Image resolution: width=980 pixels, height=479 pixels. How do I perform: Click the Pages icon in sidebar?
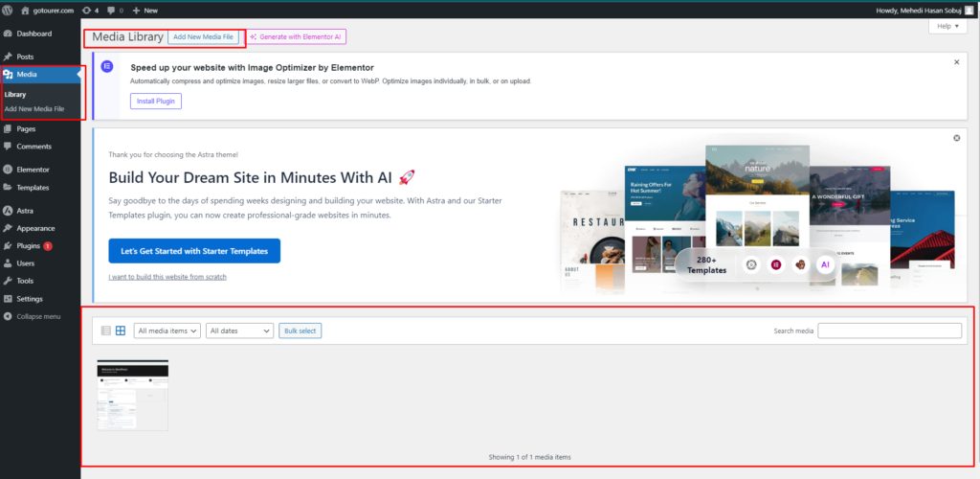pos(8,128)
